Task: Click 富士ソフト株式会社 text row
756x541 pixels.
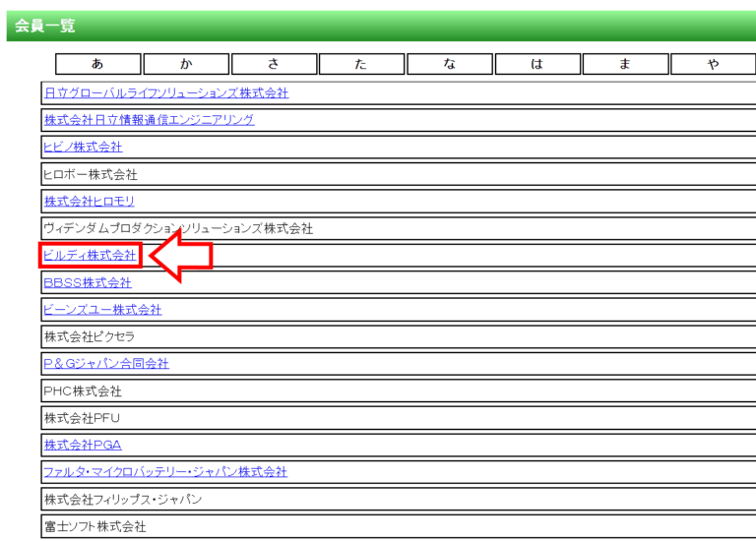Action: (x=399, y=526)
